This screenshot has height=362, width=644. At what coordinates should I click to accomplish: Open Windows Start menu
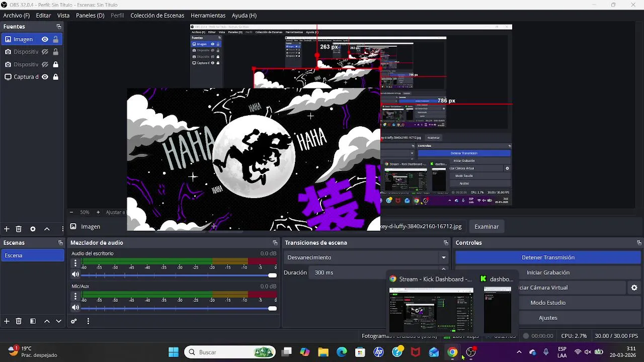pyautogui.click(x=174, y=352)
